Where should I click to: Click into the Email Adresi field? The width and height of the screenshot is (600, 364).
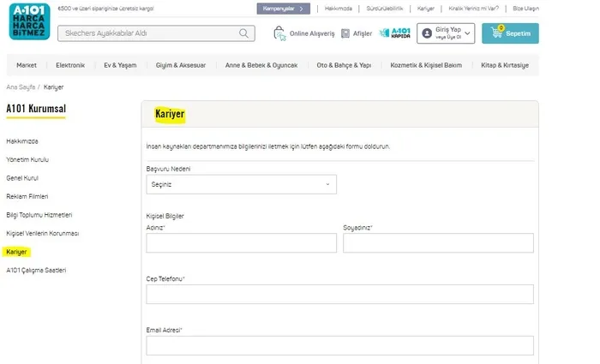pos(339,345)
